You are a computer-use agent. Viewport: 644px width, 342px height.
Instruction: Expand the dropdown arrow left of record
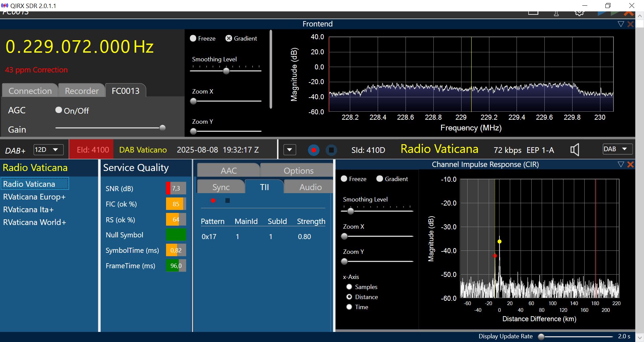point(289,150)
